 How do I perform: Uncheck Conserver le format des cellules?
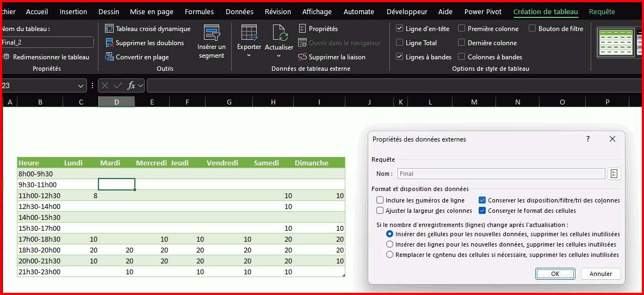(x=482, y=211)
